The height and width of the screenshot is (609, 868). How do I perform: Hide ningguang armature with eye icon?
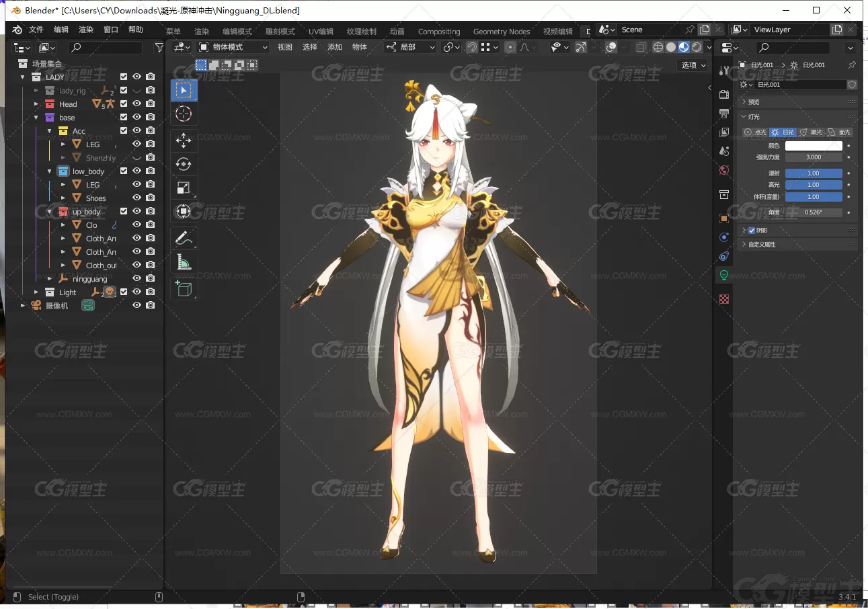point(136,279)
